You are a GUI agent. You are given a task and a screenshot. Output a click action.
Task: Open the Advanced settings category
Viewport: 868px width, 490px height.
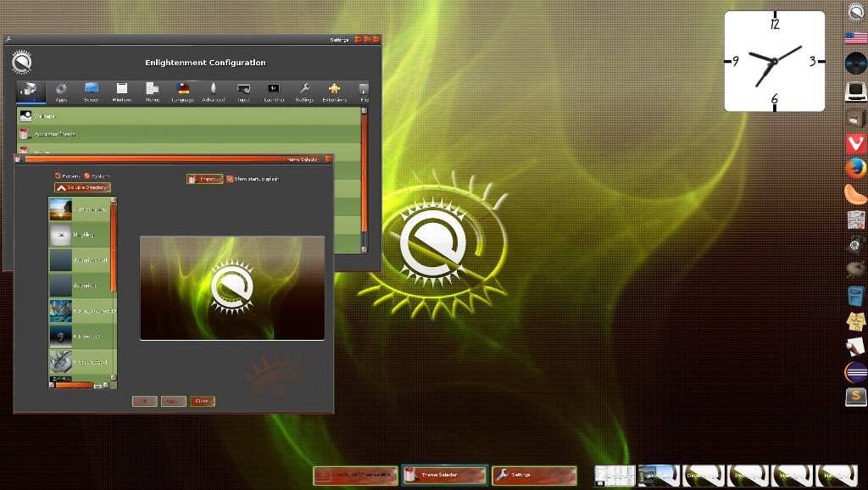[213, 92]
